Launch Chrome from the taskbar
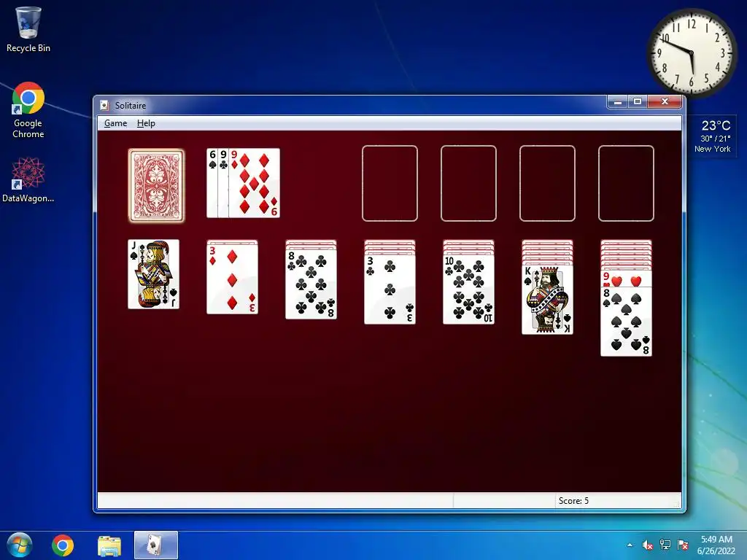Image resolution: width=747 pixels, height=560 pixels. [63, 545]
